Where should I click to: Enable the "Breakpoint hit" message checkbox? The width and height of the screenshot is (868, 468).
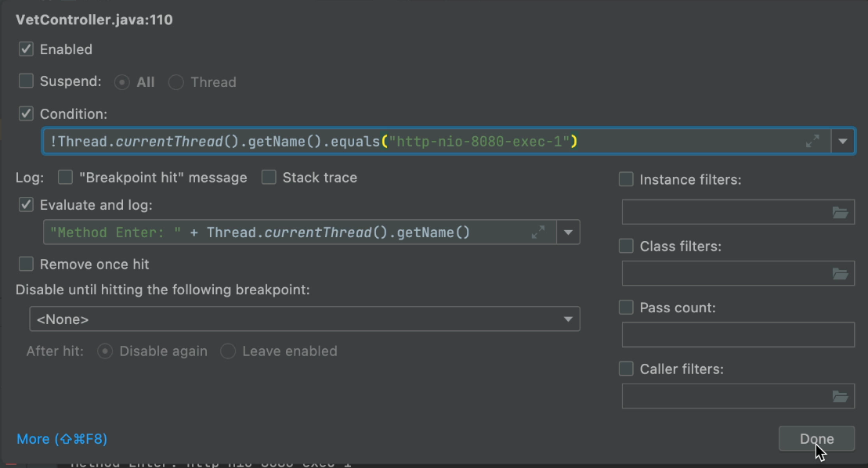66,178
